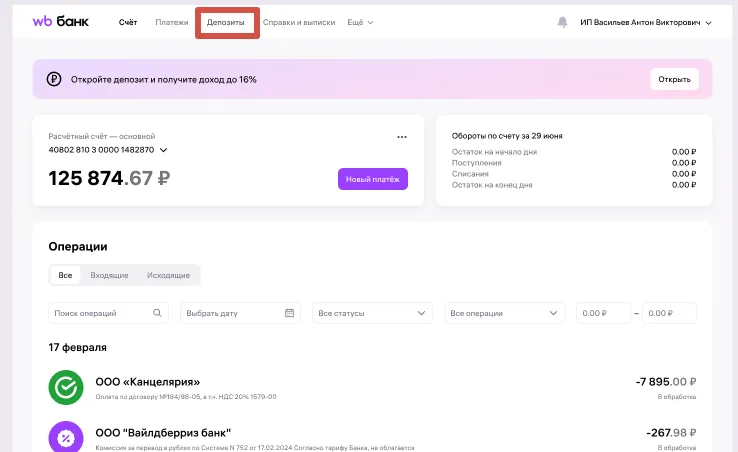The height and width of the screenshot is (452, 738).
Task: Click «Открыть» button in deposit banner
Action: coord(674,79)
